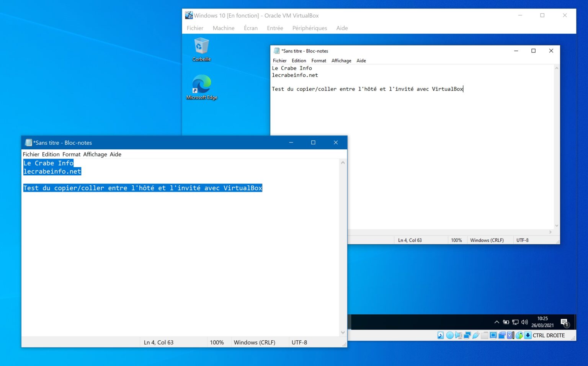Expand hidden tray icons with the chevron
The height and width of the screenshot is (366, 588).
coord(497,322)
